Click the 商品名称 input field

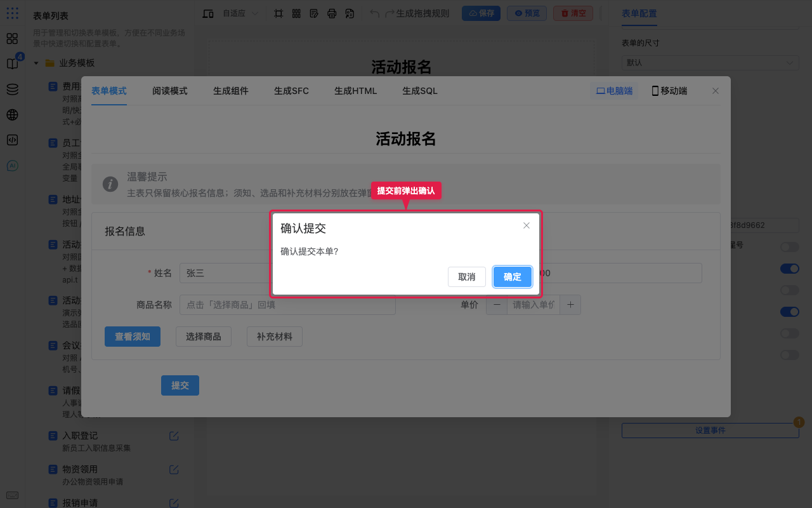click(x=287, y=305)
